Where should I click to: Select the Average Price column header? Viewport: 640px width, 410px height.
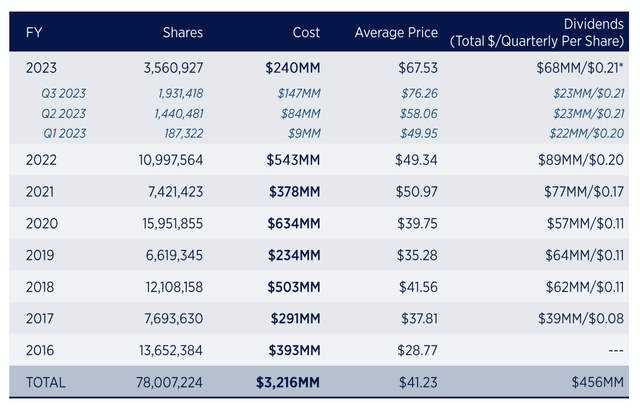pos(396,32)
